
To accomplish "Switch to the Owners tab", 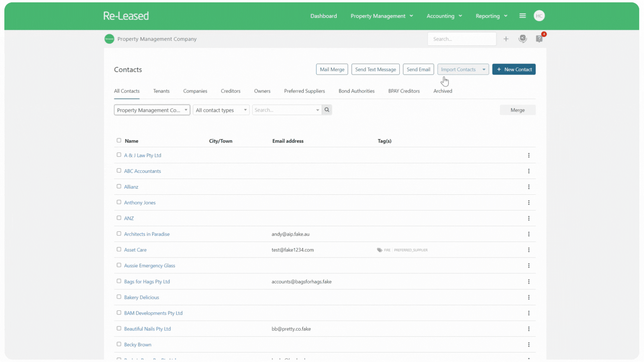I will (262, 91).
